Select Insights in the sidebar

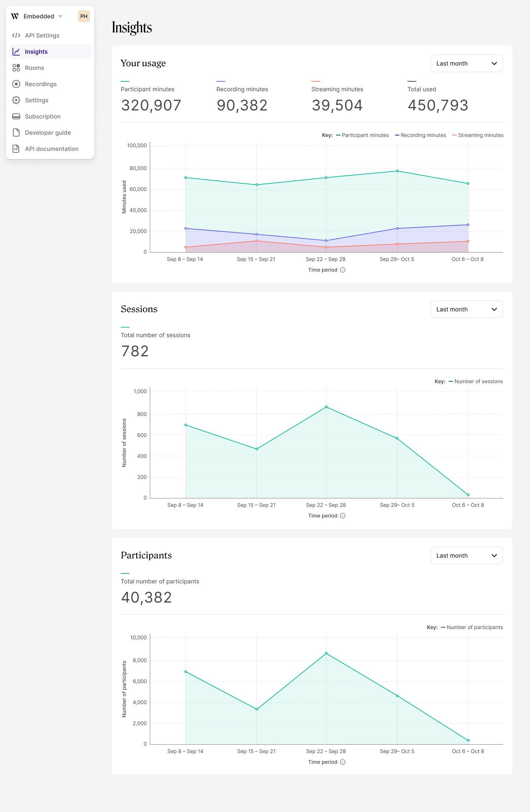[x=50, y=52]
